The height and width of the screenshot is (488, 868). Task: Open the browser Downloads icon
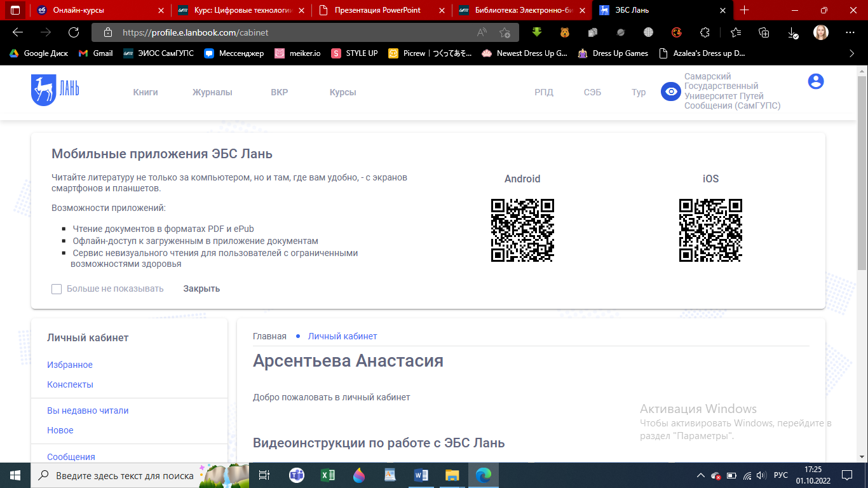click(792, 32)
